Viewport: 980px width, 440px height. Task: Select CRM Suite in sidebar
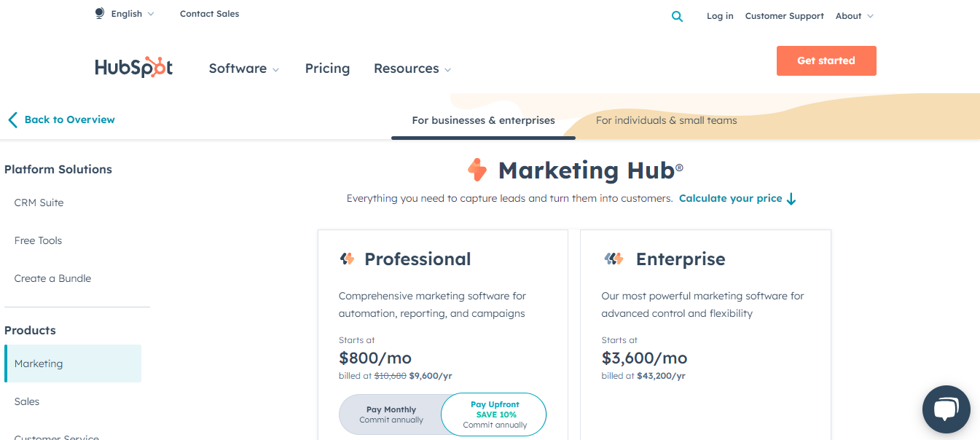39,203
